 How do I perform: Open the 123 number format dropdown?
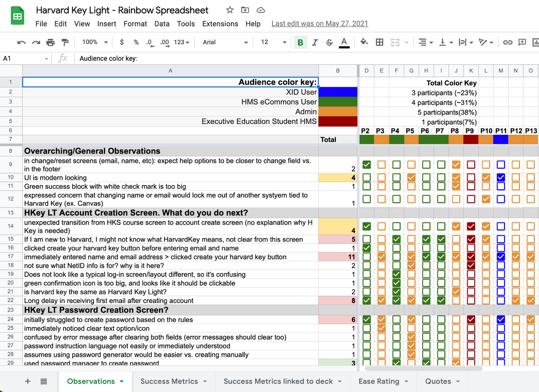181,42
